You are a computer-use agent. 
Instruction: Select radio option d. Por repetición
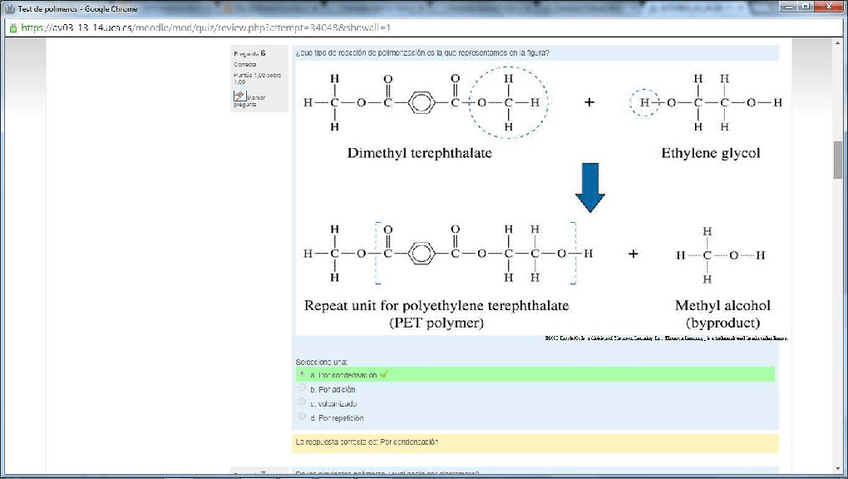(x=302, y=416)
